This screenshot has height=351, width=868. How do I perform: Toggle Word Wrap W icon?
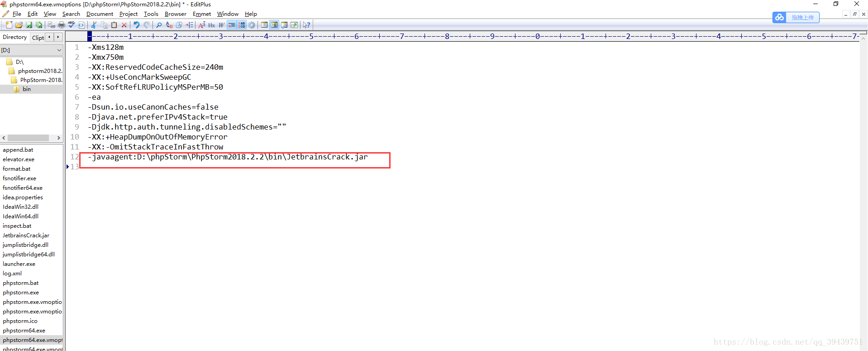tap(221, 25)
